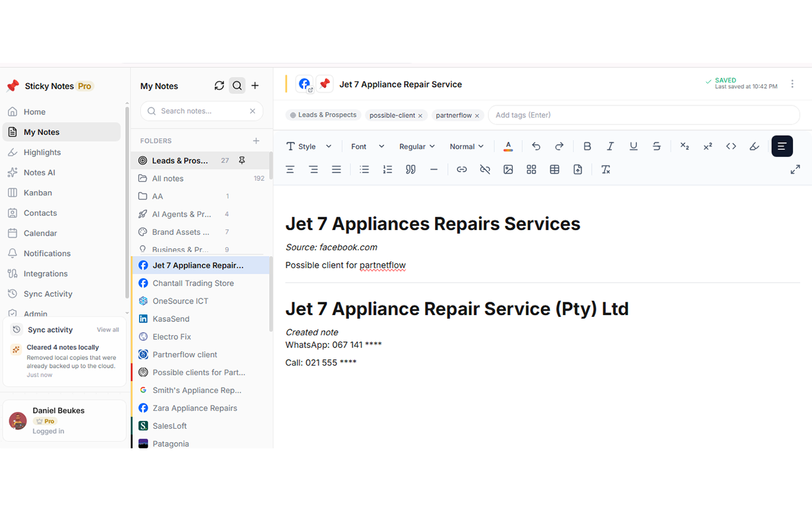Open the Calendar section

point(62,233)
